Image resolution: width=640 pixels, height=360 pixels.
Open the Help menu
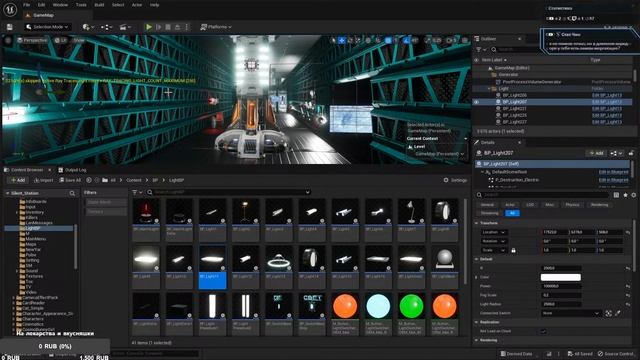coord(154,5)
